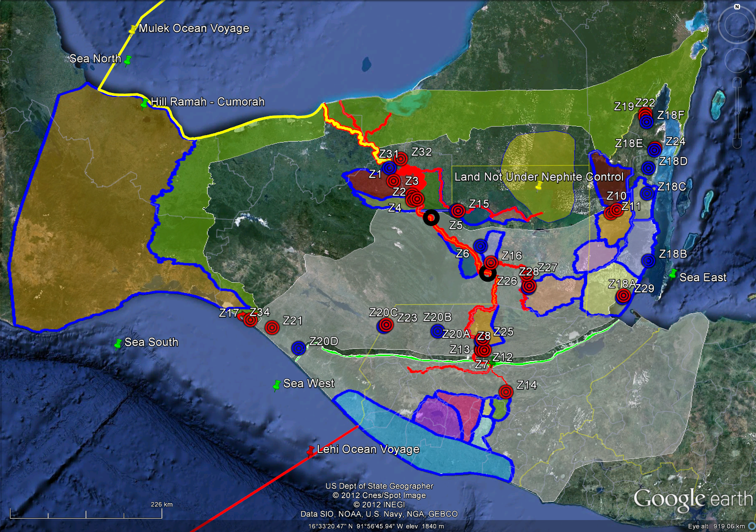The width and height of the screenshot is (756, 532).
Task: Click the red Z21 target marker
Action: [x=272, y=327]
